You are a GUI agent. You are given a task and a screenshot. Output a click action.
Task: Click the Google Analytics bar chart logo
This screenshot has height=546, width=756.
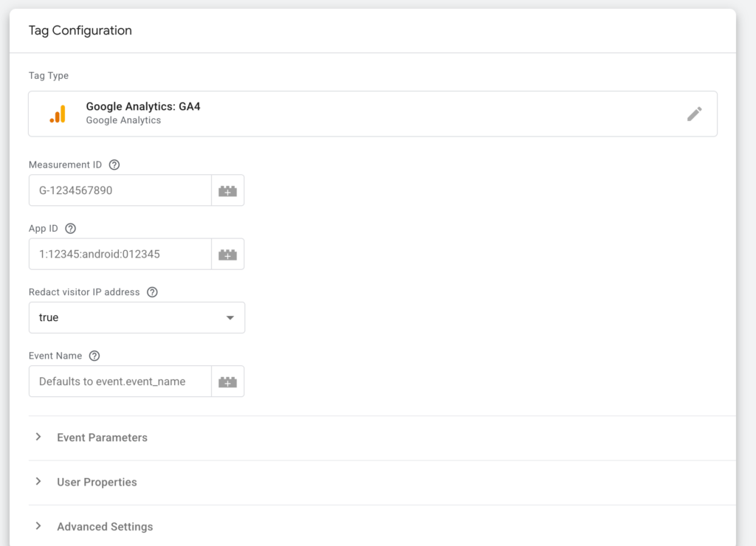click(x=58, y=114)
